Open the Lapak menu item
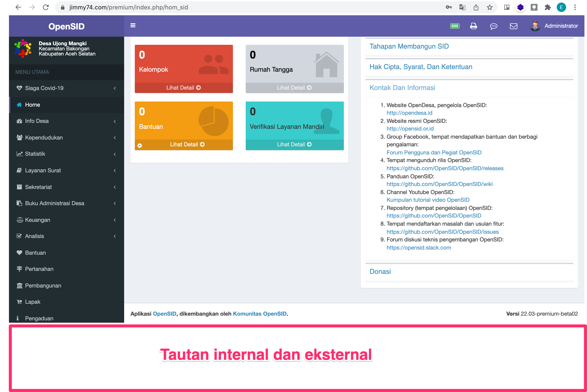Viewport: 587px width, 392px height. pyautogui.click(x=32, y=302)
